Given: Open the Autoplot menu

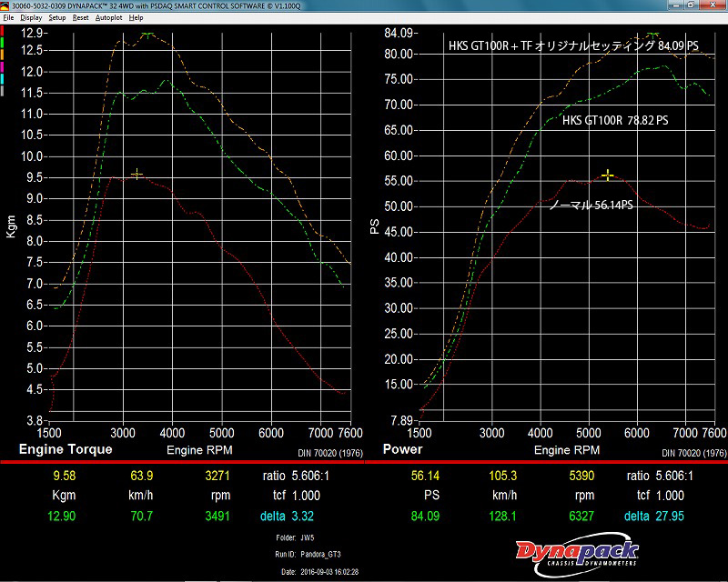Looking at the screenshot, I should (x=108, y=17).
